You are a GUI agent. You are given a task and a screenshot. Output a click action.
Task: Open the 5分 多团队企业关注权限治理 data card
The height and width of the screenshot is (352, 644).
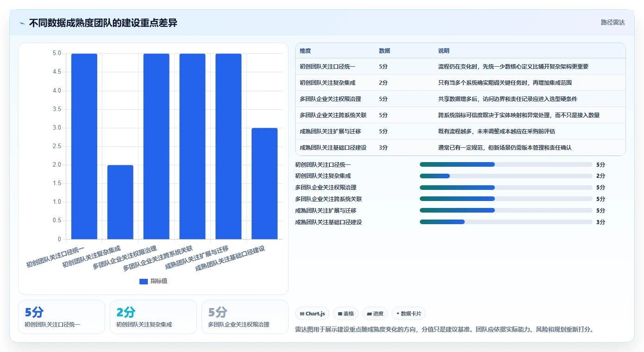tap(245, 317)
